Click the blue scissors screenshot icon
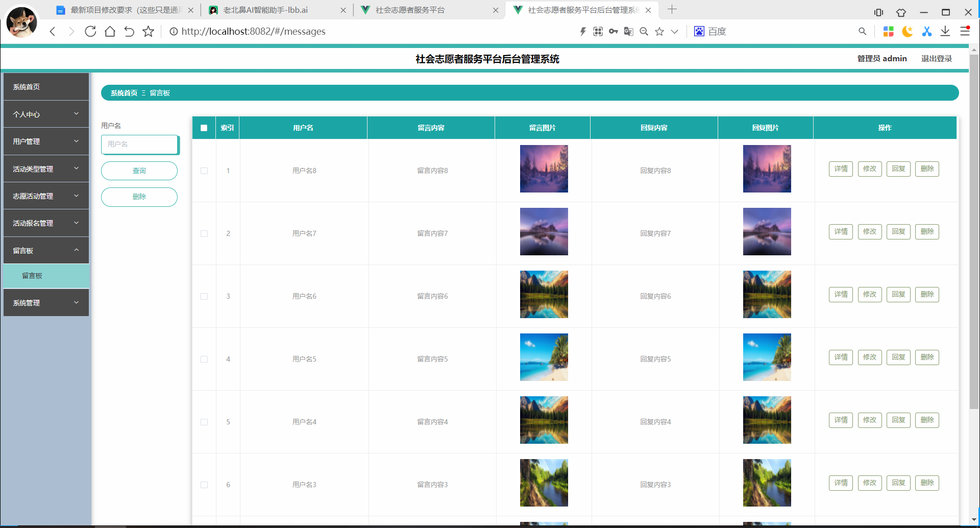Image resolution: width=980 pixels, height=528 pixels. 927,32
